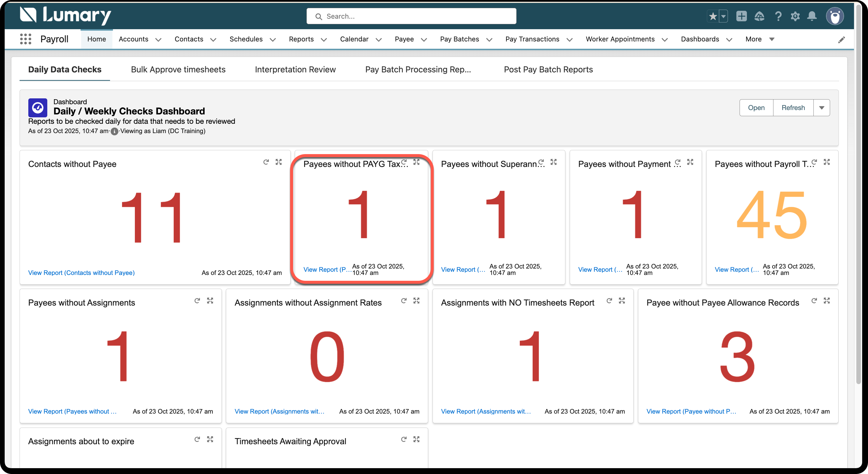The width and height of the screenshot is (868, 474).
Task: Click the edit page pencil icon
Action: (x=841, y=39)
